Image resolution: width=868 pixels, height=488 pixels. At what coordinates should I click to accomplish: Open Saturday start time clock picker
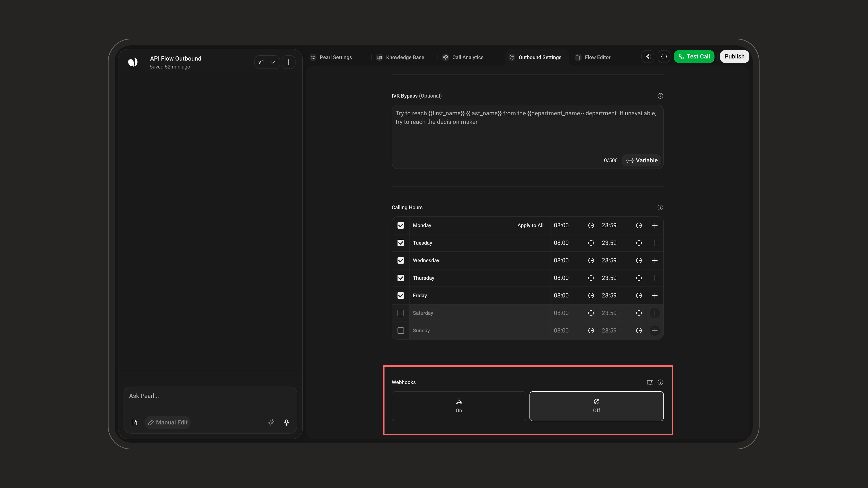point(591,313)
